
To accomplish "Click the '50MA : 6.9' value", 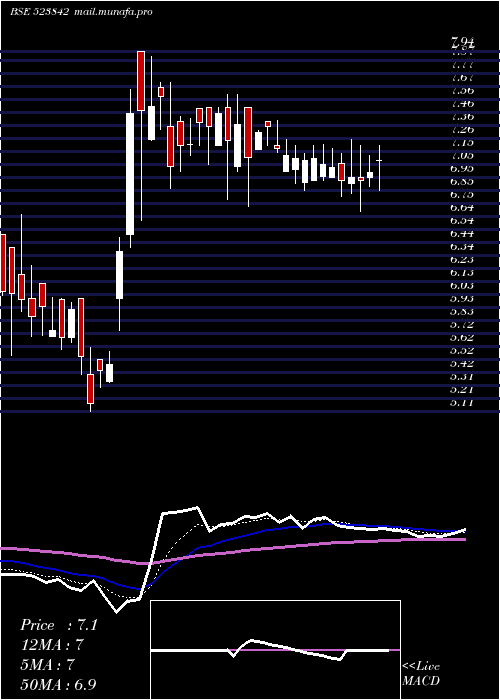I will click(58, 684).
